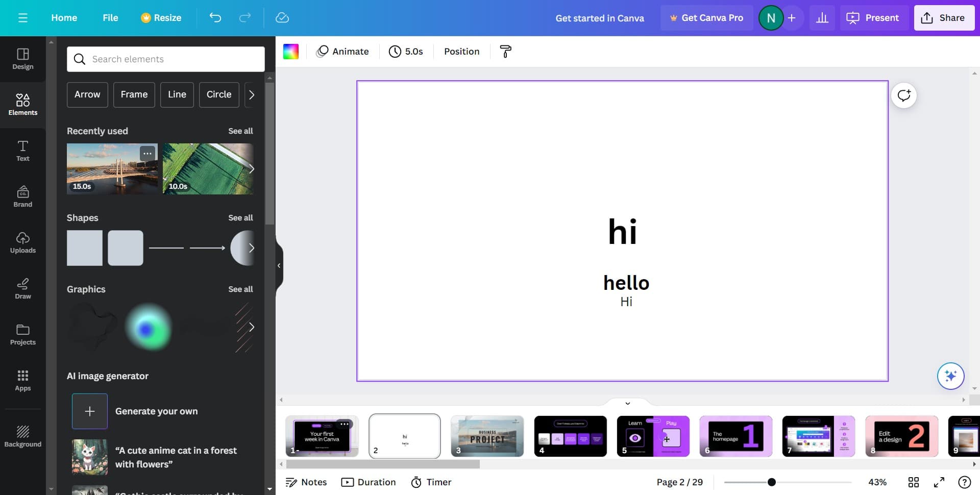980x495 pixels.
Task: Open the Text panel in sidebar
Action: (22, 151)
